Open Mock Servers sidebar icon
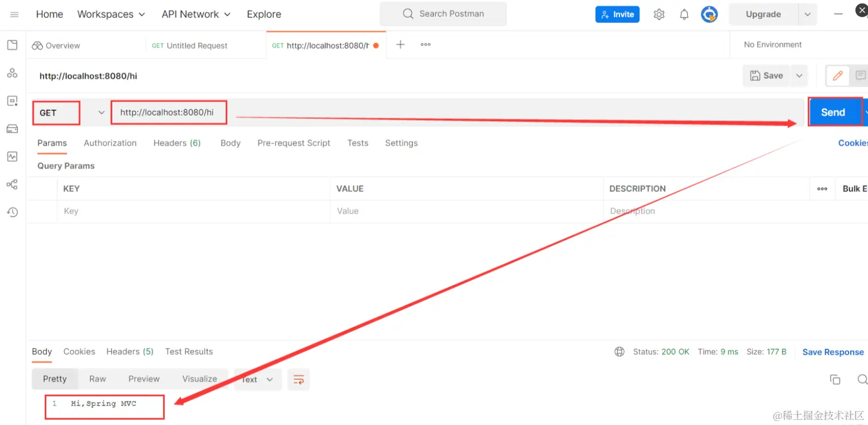Image resolution: width=868 pixels, height=425 pixels. tap(12, 129)
